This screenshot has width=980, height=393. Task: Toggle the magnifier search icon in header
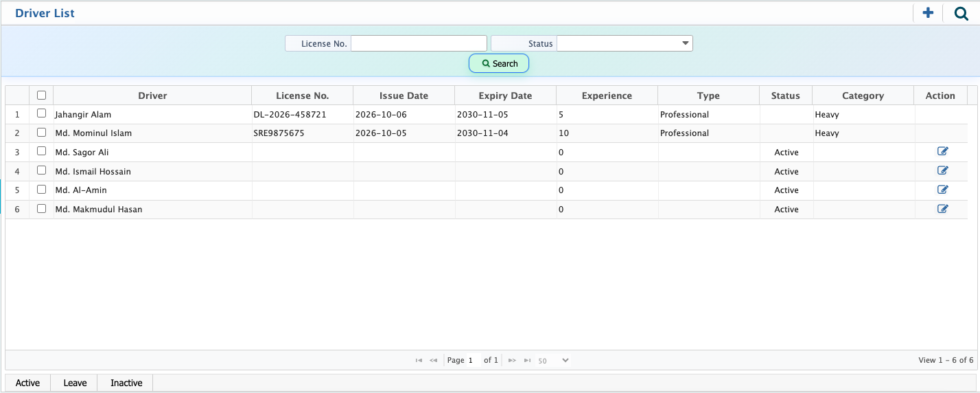coord(961,13)
